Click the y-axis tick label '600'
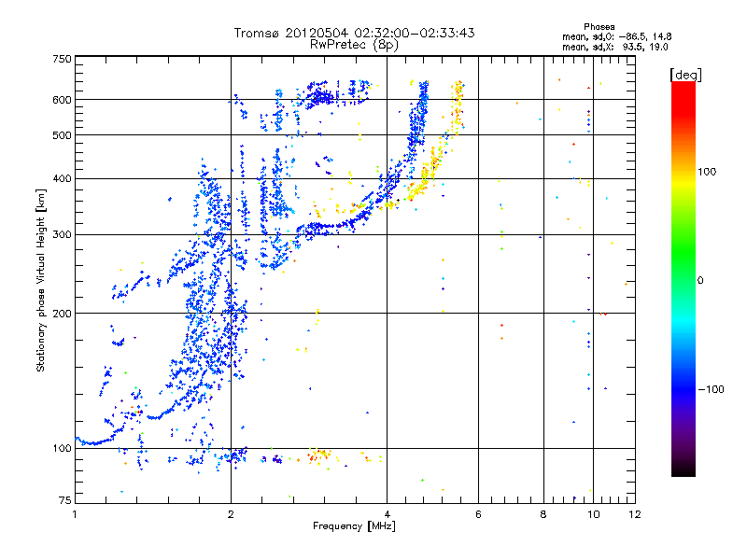This screenshot has height=560, width=747. 63,100
